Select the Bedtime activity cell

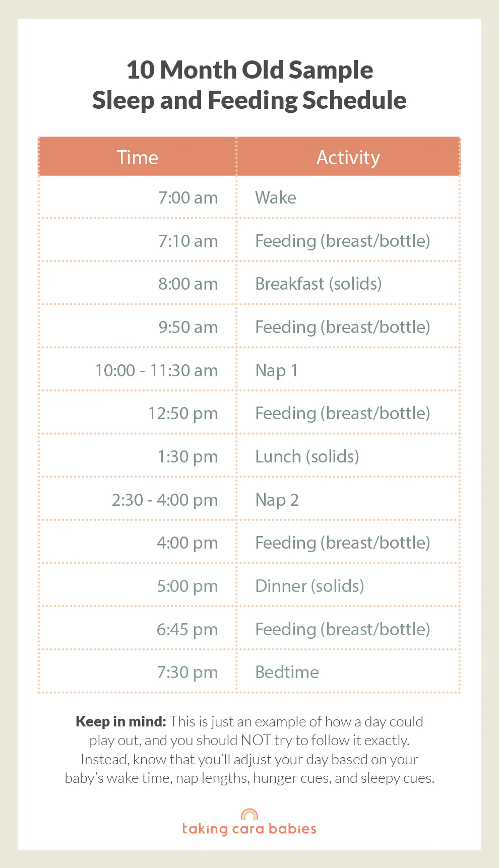(287, 672)
